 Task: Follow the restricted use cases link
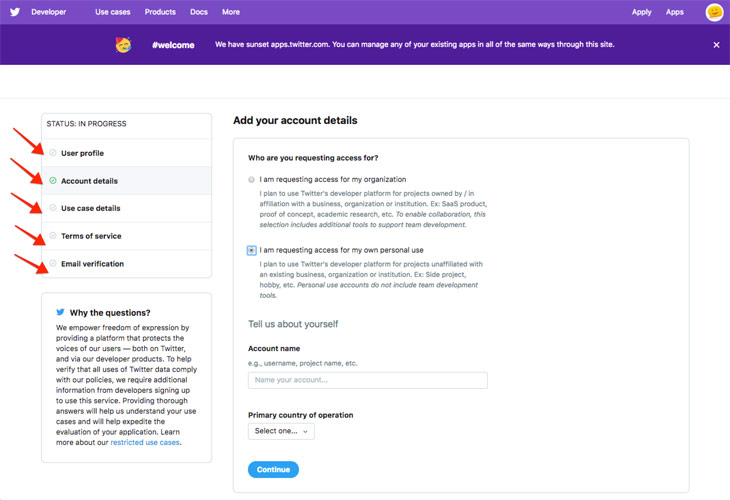[x=145, y=442]
